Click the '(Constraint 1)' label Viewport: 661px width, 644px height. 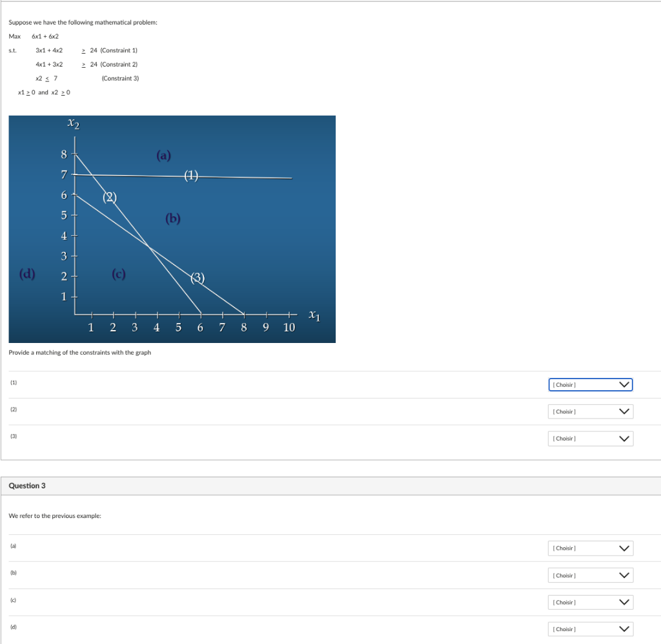[119, 50]
